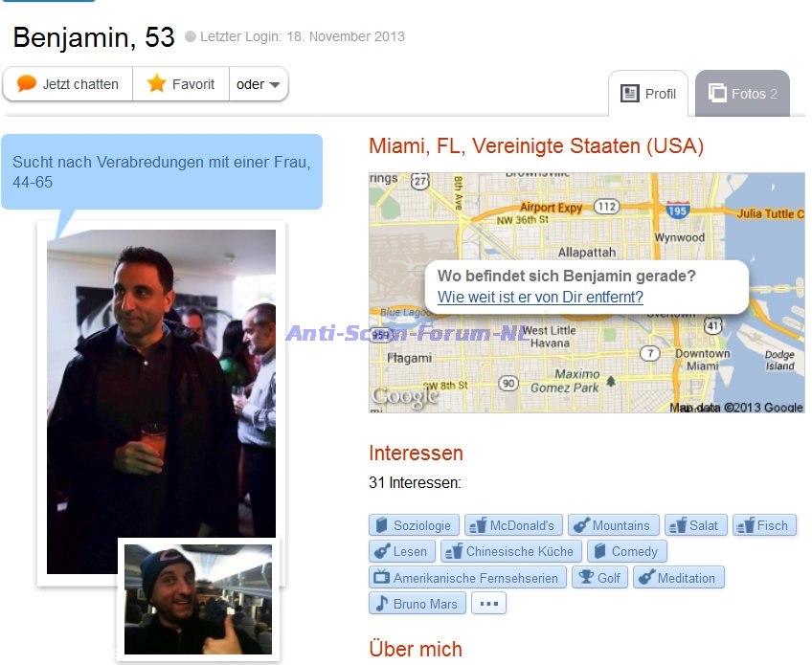Click the orange chat bubble icon
This screenshot has height=665, width=812.
pyautogui.click(x=27, y=83)
